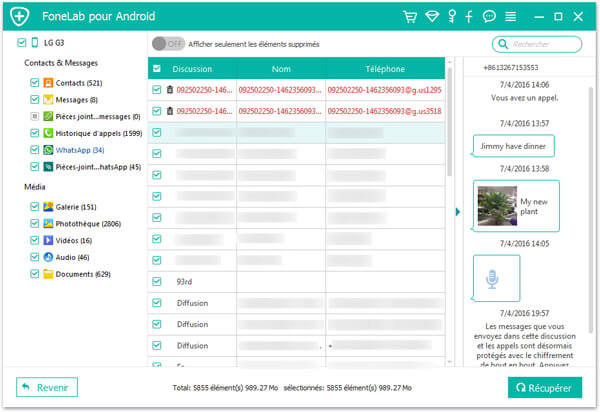Click the Contacts & Messages heading
Viewport: 600px width, 412px height.
pyautogui.click(x=61, y=63)
